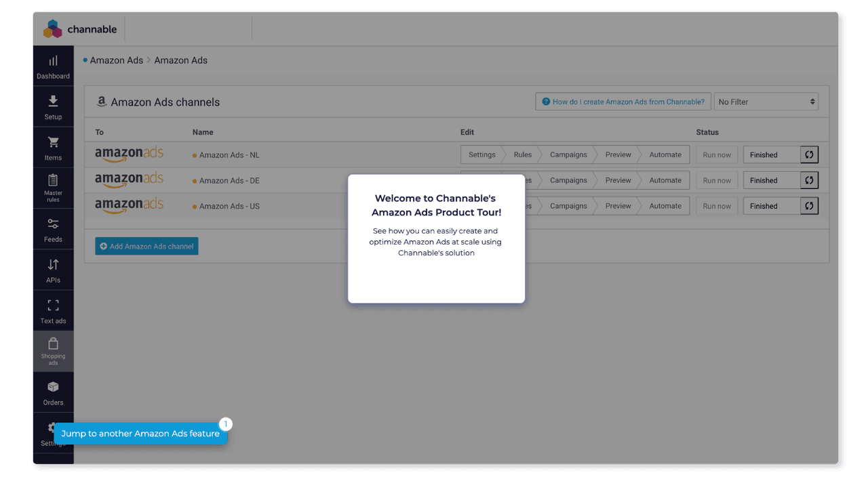Click Amazon Ads - DE channel name
The height and width of the screenshot is (477, 868).
click(x=229, y=181)
